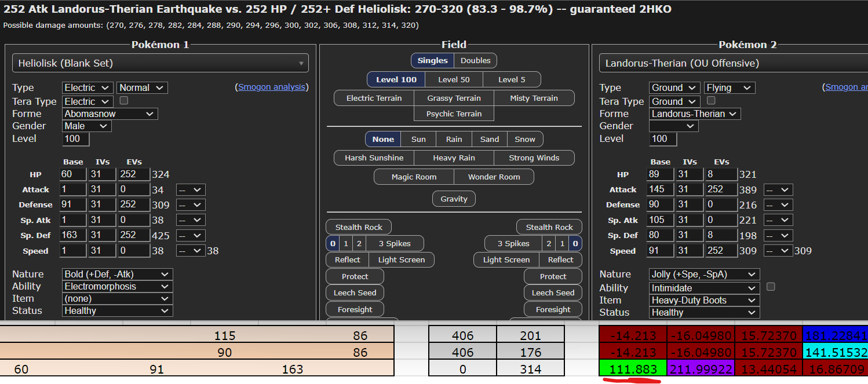Select the green 111.883 spreadsheet cell
This screenshot has width=868, height=384.
[632, 369]
